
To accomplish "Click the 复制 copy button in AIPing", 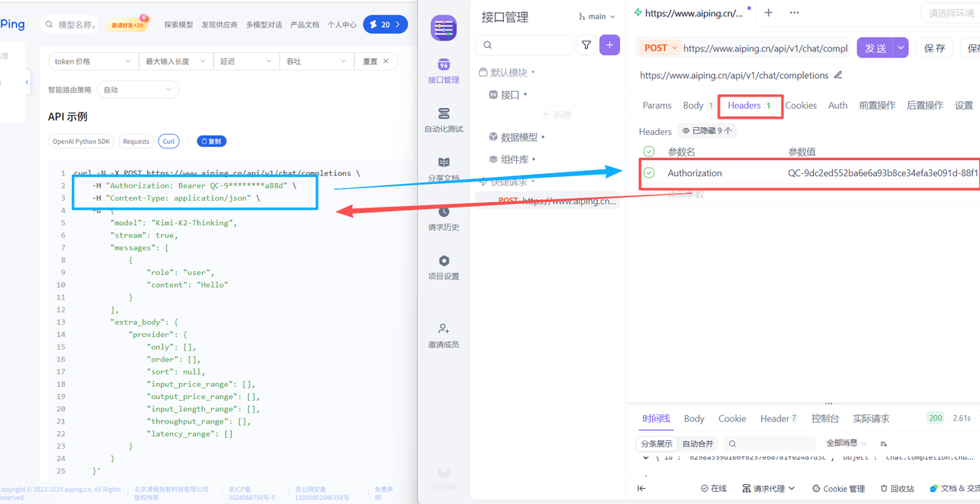I will click(x=211, y=141).
